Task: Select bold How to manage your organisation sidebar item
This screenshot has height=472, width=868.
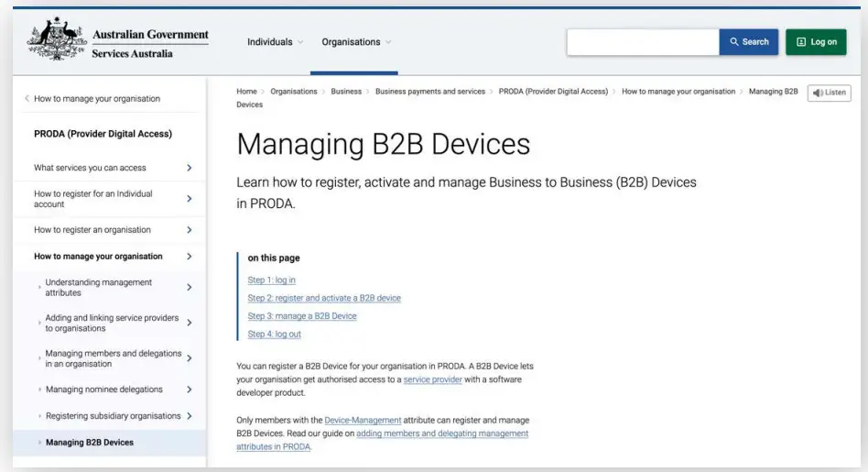Action: pos(98,256)
